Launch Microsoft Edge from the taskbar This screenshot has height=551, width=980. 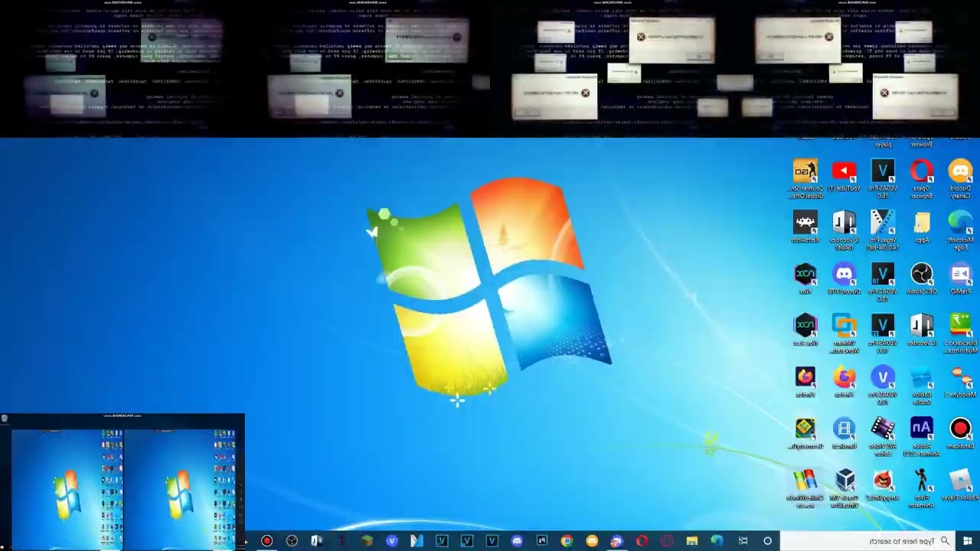pos(717,541)
